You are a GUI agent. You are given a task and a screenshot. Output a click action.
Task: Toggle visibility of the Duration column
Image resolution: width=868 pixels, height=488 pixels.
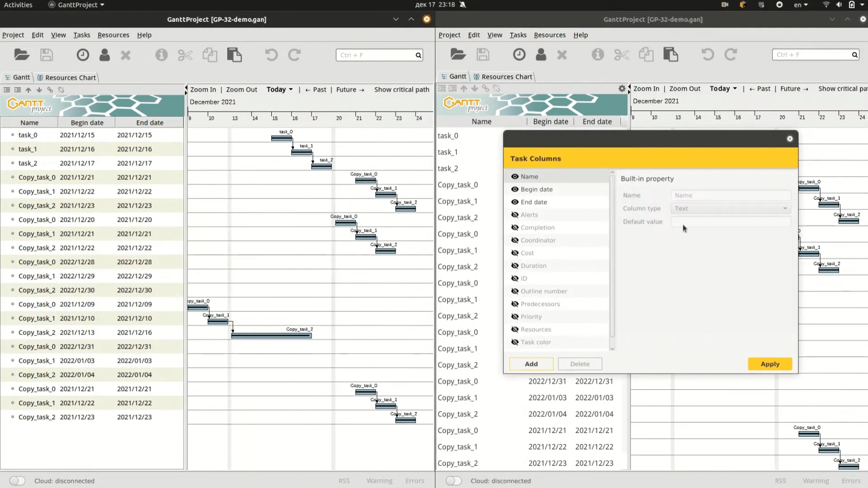pos(515,266)
